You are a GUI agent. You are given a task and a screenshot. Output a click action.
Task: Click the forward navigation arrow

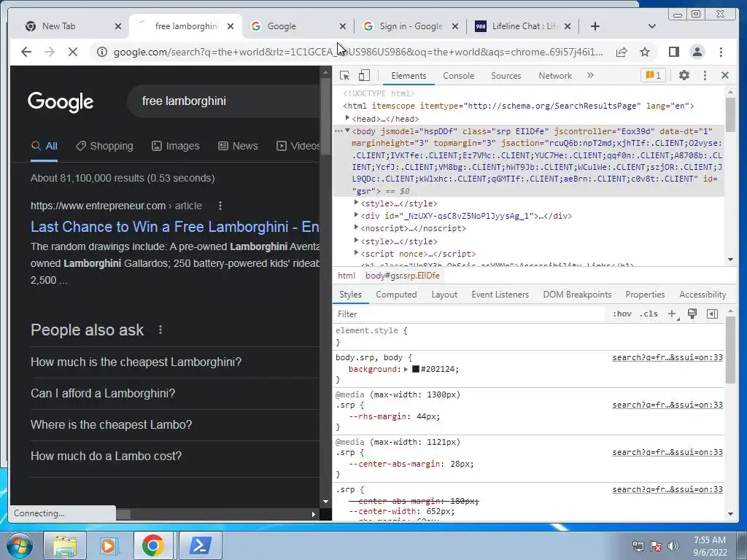point(50,52)
